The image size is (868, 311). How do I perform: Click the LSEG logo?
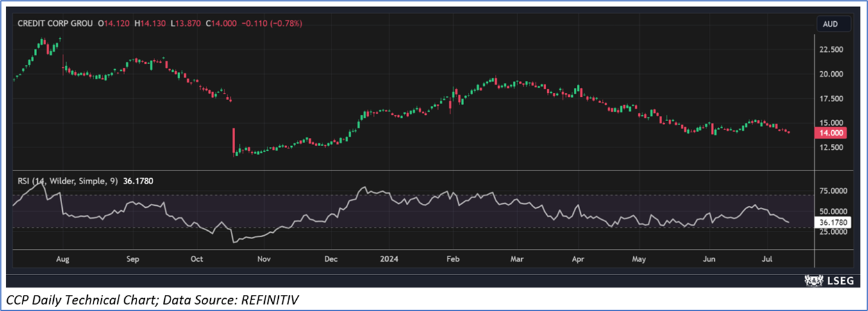point(830,280)
